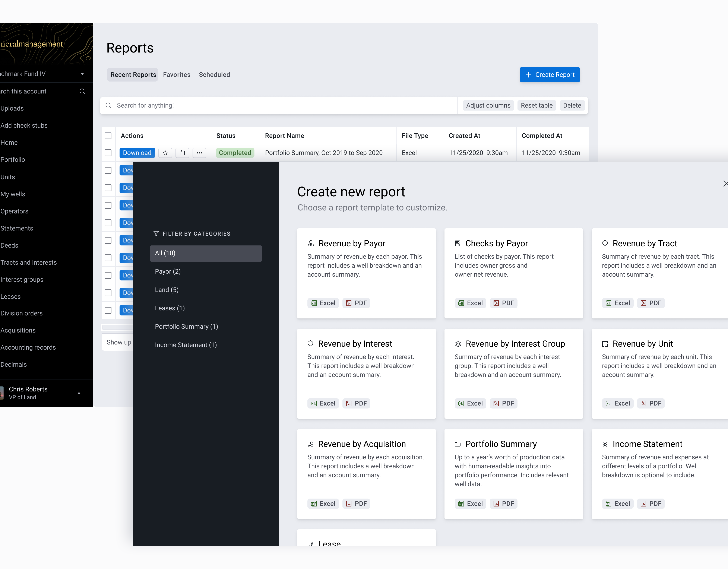Open the three-dot more actions menu in first row
The width and height of the screenshot is (728, 569).
click(x=199, y=153)
